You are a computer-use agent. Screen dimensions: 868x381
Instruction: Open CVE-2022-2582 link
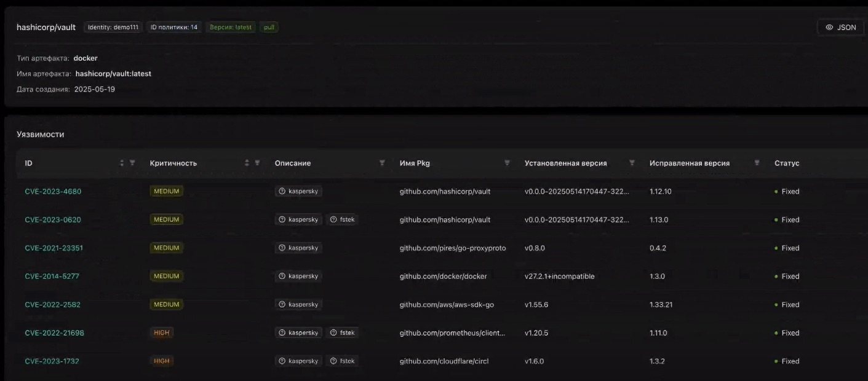(x=52, y=304)
